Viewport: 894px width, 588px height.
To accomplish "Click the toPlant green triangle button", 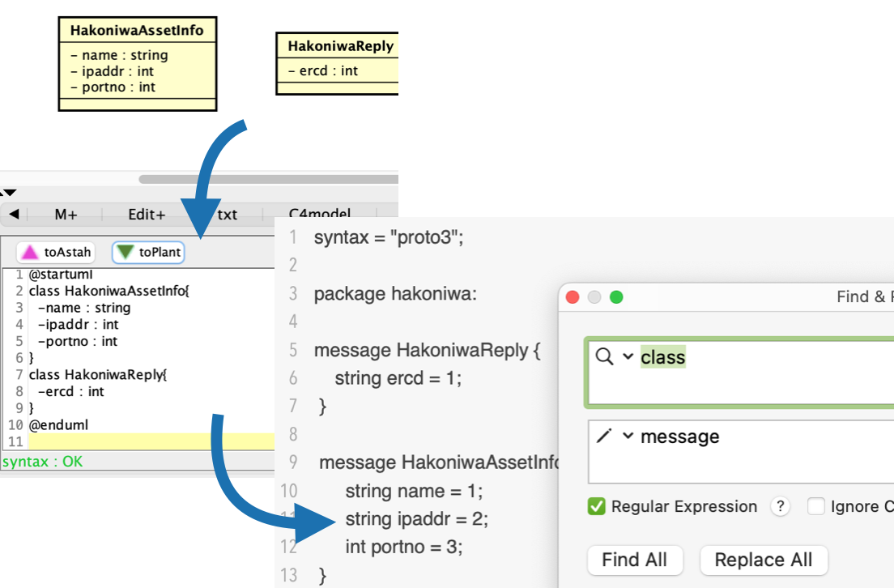I will pyautogui.click(x=148, y=253).
